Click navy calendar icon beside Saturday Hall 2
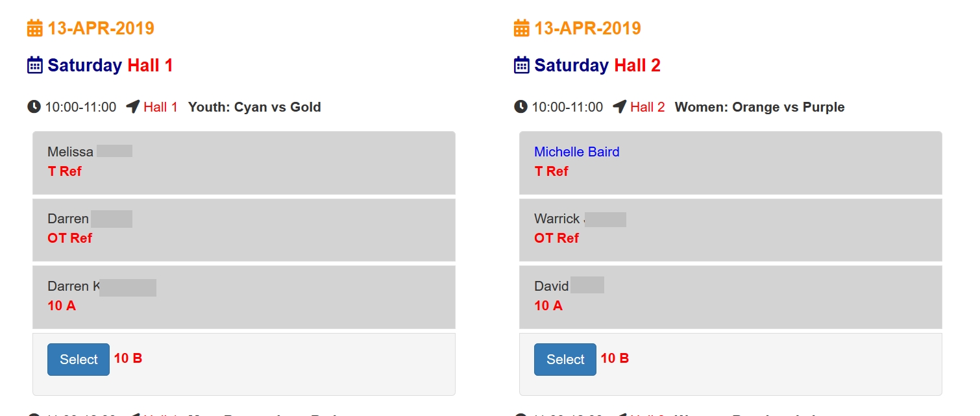 [x=521, y=66]
